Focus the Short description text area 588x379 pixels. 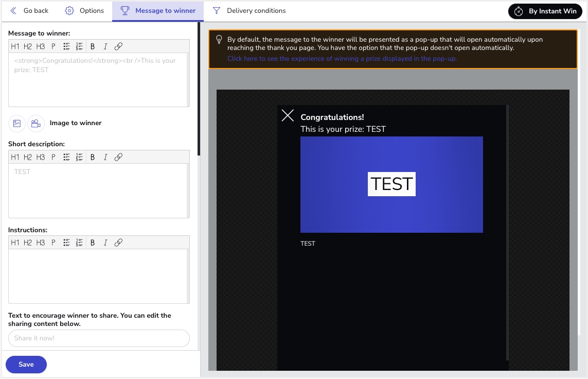tap(99, 191)
